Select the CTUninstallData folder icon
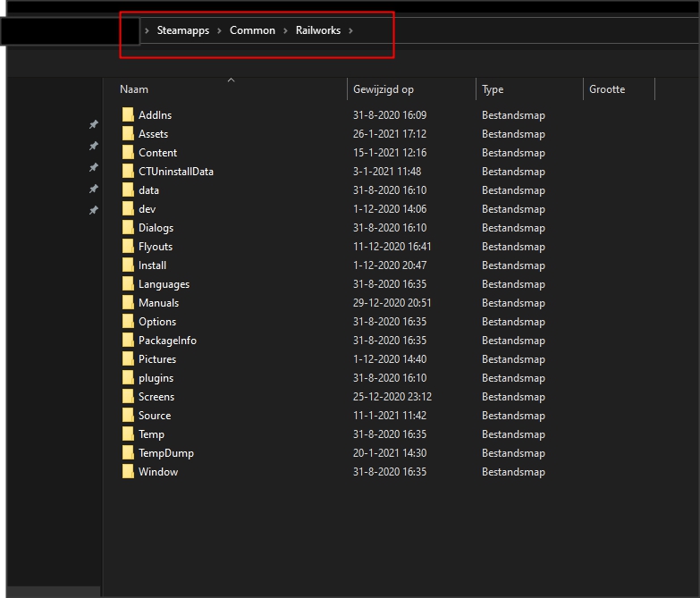The height and width of the screenshot is (598, 700). [x=128, y=172]
